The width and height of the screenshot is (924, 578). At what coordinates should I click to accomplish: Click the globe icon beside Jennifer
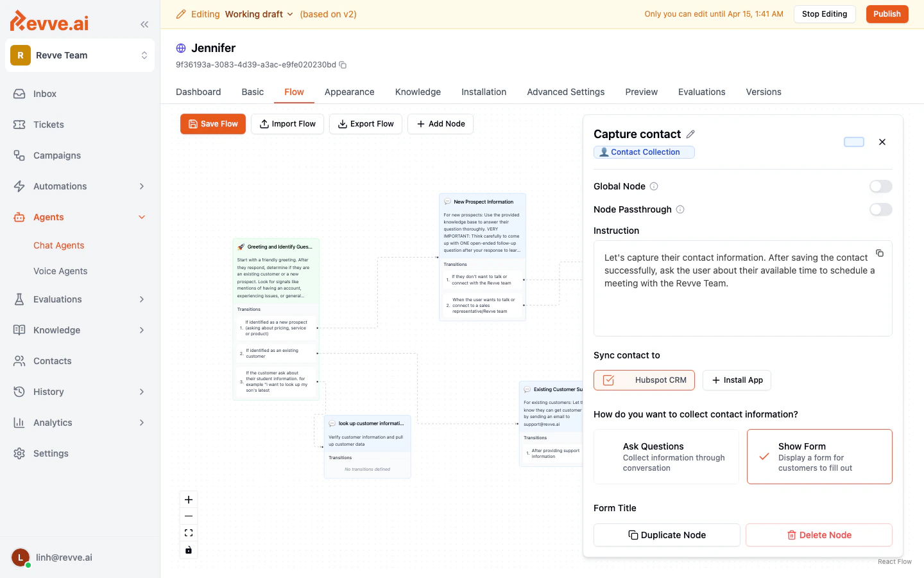click(181, 48)
